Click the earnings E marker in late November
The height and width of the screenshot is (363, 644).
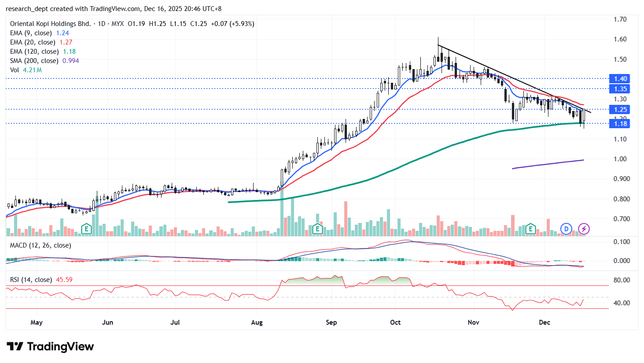[x=530, y=229]
